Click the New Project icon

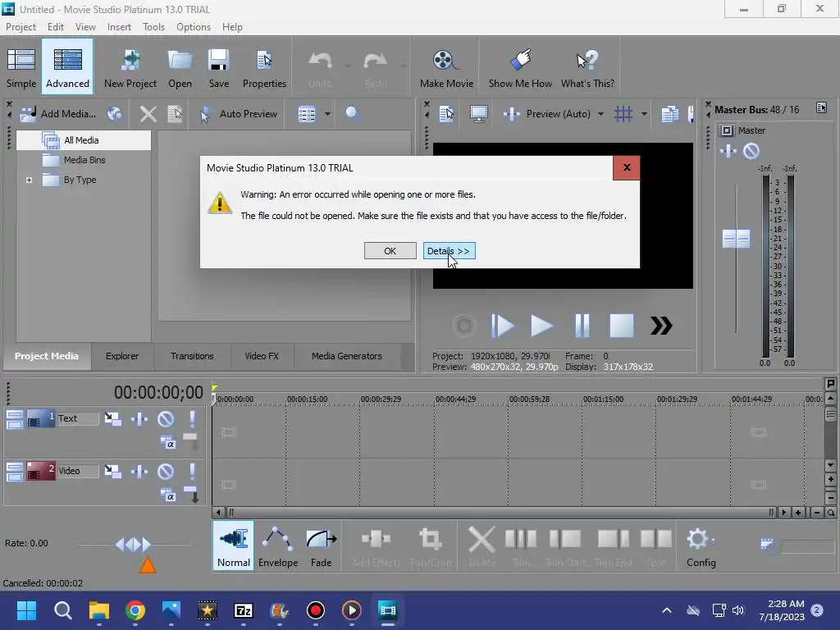tap(130, 67)
